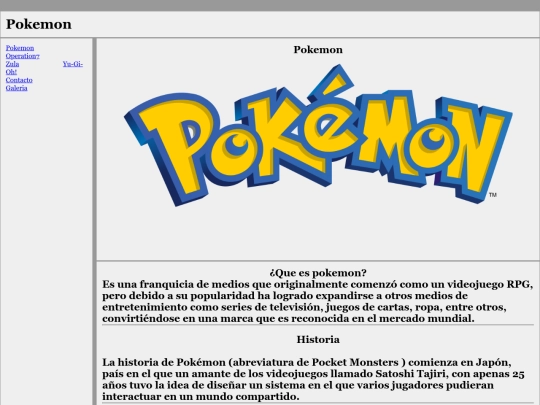Open the Contacto link

[19, 80]
